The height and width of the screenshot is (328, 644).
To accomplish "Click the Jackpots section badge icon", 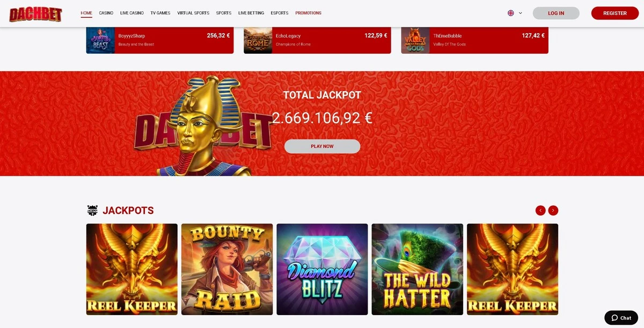I will [x=92, y=211].
